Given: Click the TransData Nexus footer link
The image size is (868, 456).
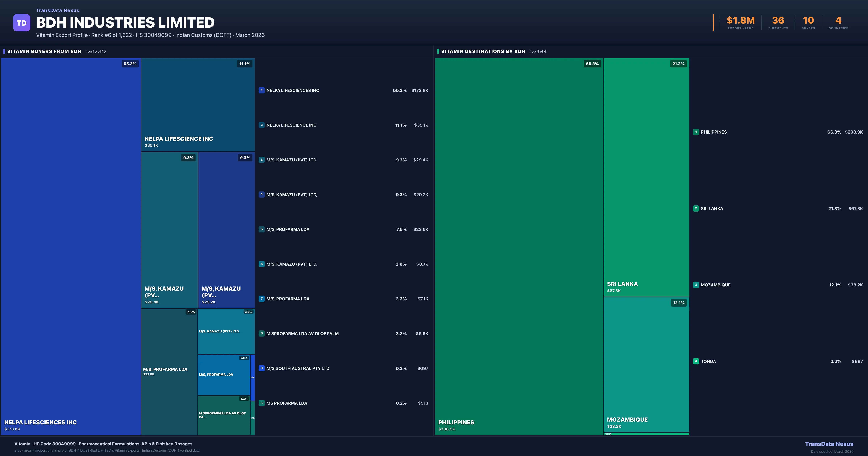Looking at the screenshot, I should point(829,444).
